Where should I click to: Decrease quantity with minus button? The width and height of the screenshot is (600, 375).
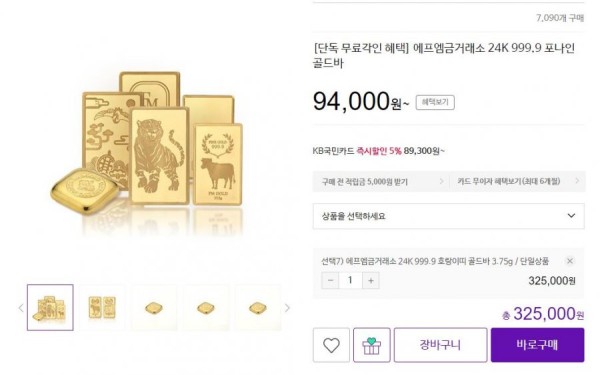click(330, 280)
